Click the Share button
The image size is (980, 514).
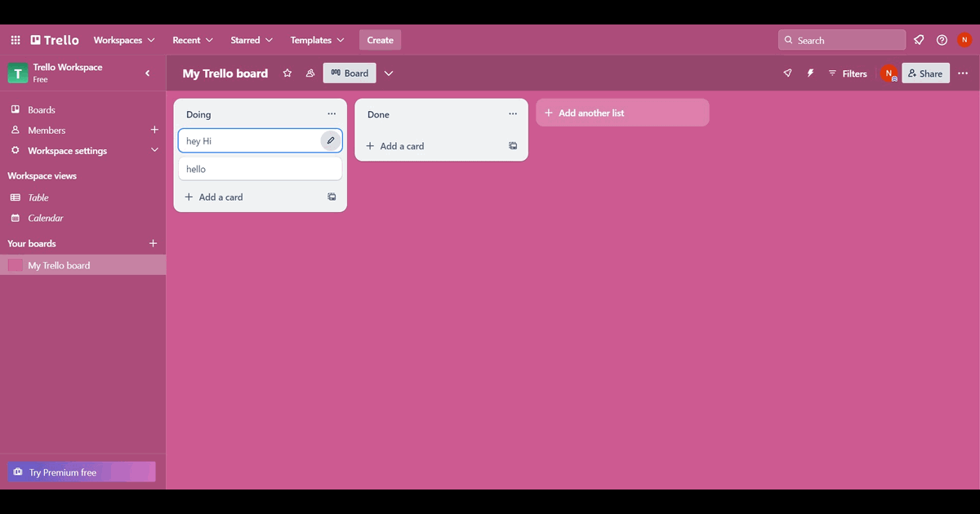pos(925,73)
